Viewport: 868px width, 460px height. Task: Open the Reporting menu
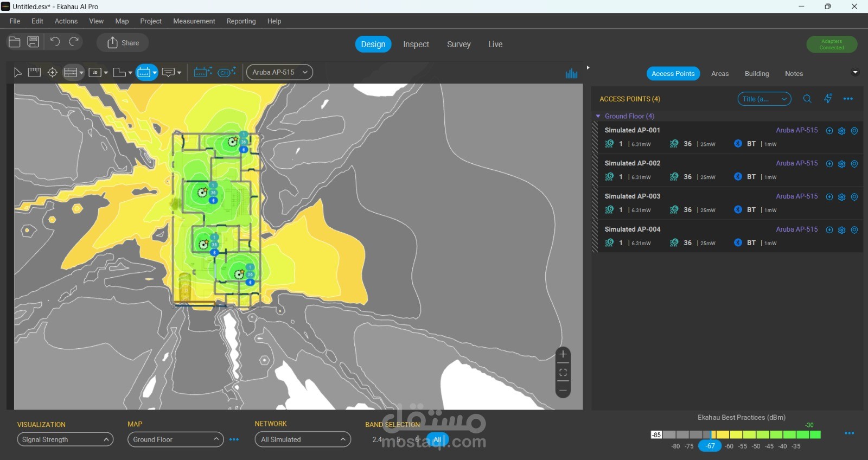point(241,21)
